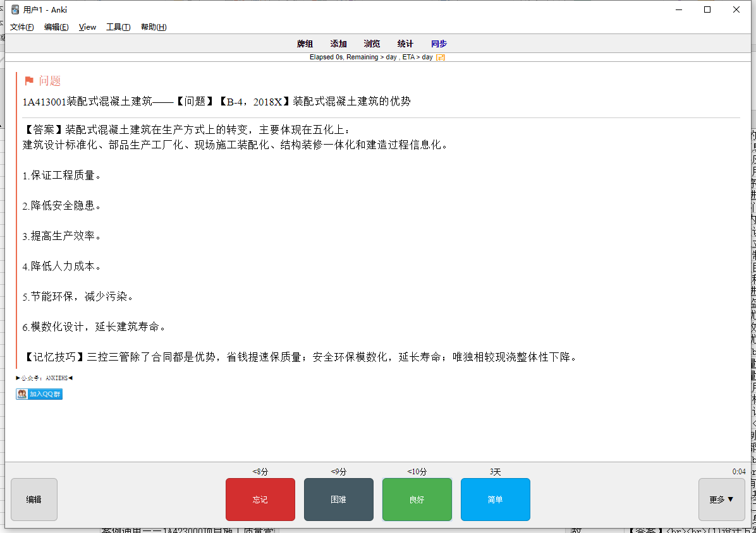The image size is (756, 533).
Task: Click 添加 to add a card
Action: [x=338, y=44]
